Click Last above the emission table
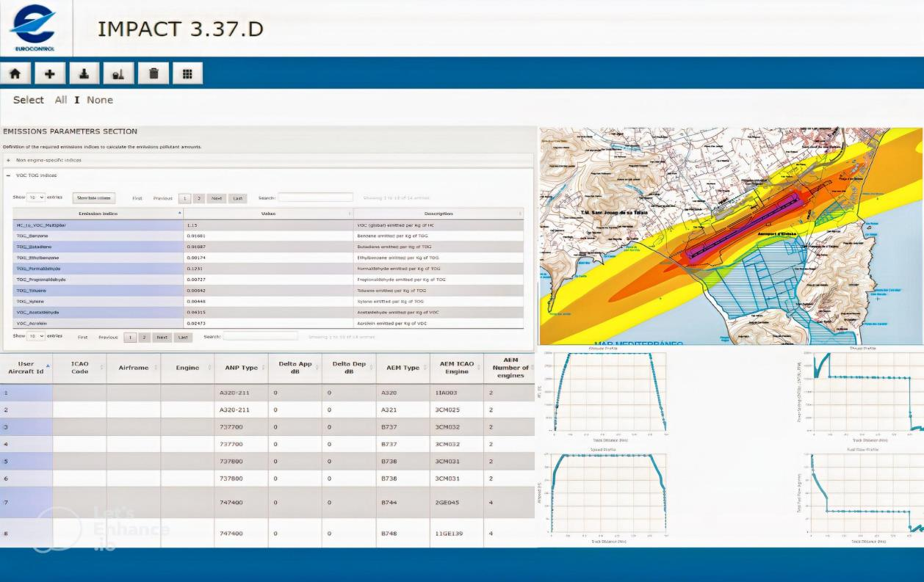This screenshot has height=582, width=924. [x=237, y=198]
